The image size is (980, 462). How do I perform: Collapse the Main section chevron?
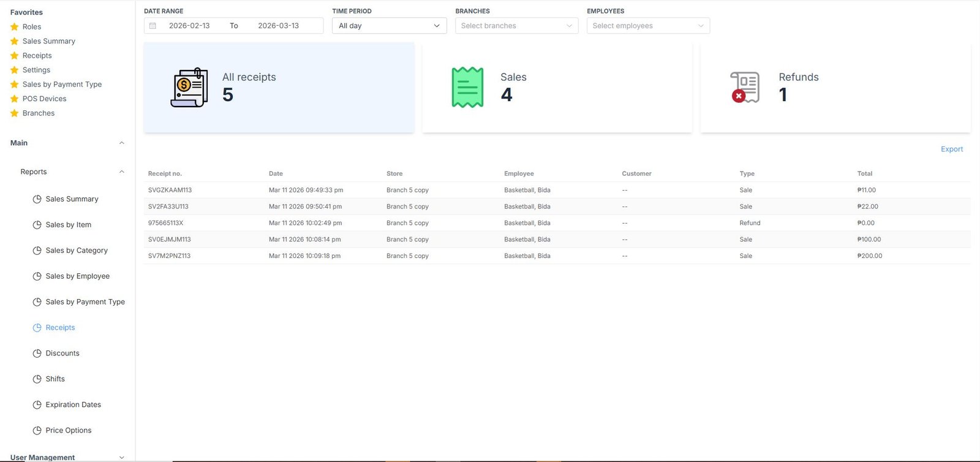pyautogui.click(x=121, y=143)
